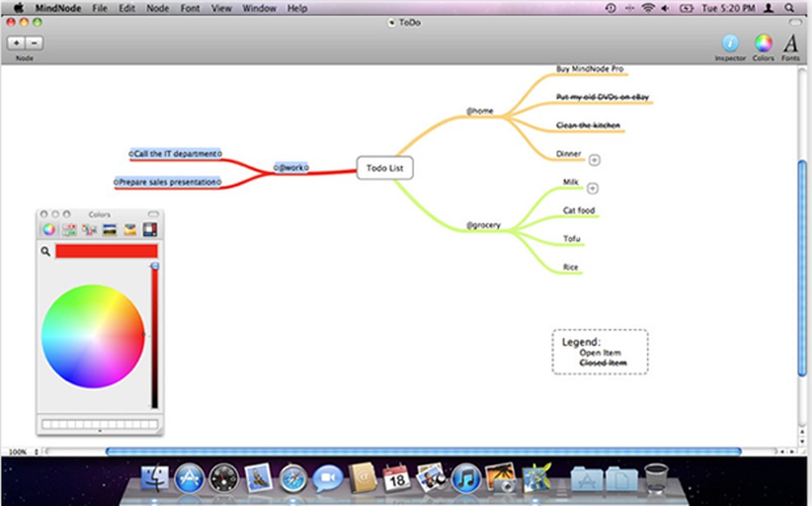Click the Closed Item legend entry
Screen dimensions: 812x506
click(x=602, y=362)
